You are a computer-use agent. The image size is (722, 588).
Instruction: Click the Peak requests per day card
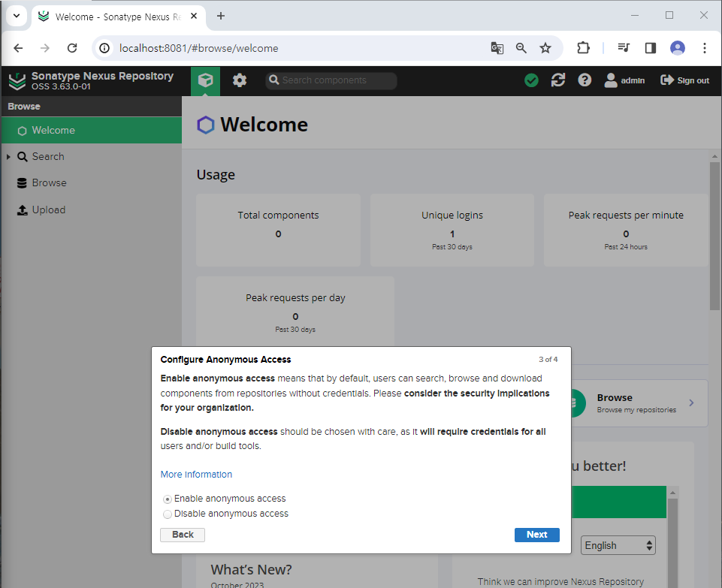click(x=295, y=312)
